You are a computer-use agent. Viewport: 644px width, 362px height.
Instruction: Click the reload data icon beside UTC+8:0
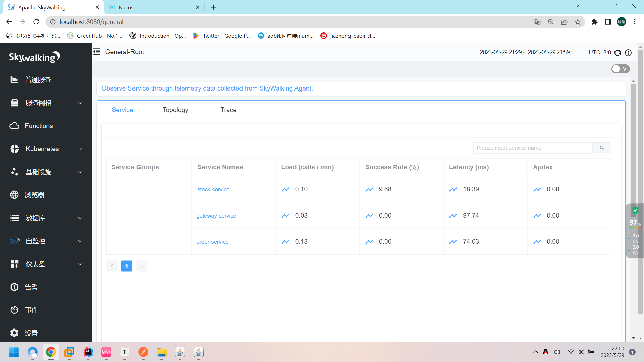point(618,53)
